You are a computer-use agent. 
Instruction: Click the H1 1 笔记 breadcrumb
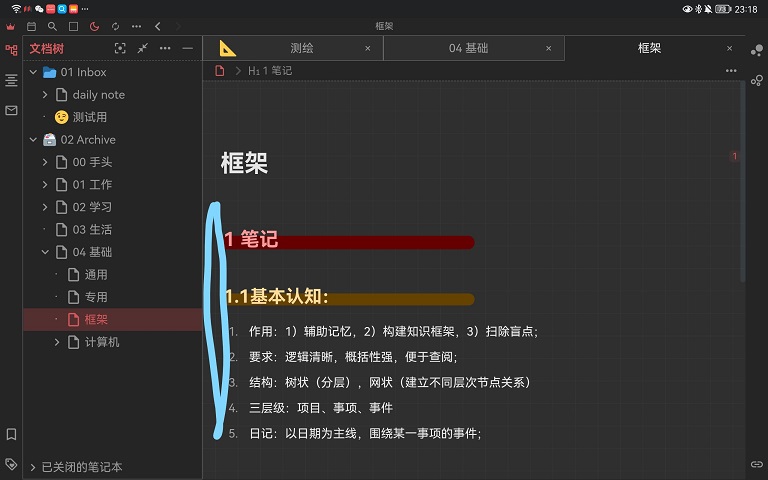tap(270, 71)
